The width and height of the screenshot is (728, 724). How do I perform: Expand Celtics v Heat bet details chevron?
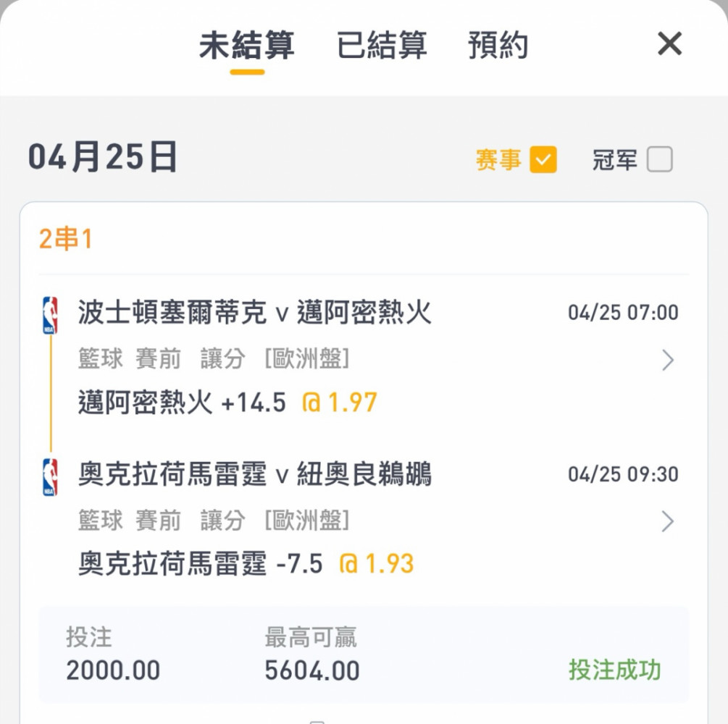pyautogui.click(x=668, y=360)
